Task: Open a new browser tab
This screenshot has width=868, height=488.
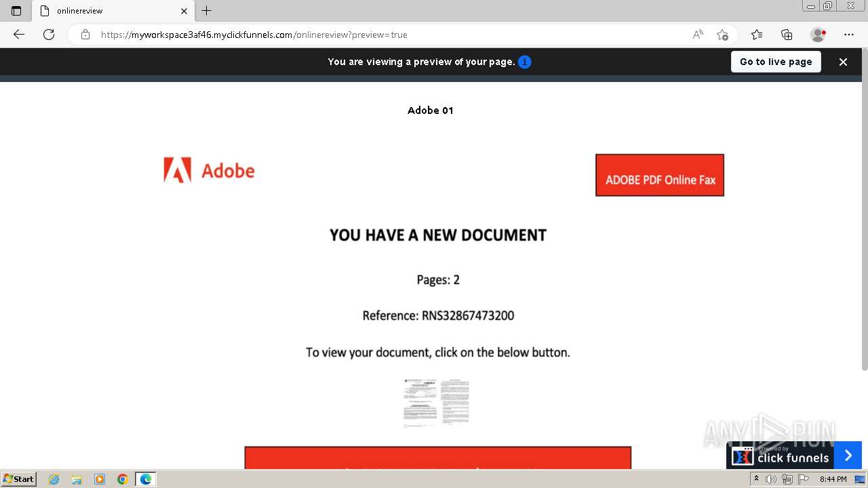Action: point(207,11)
